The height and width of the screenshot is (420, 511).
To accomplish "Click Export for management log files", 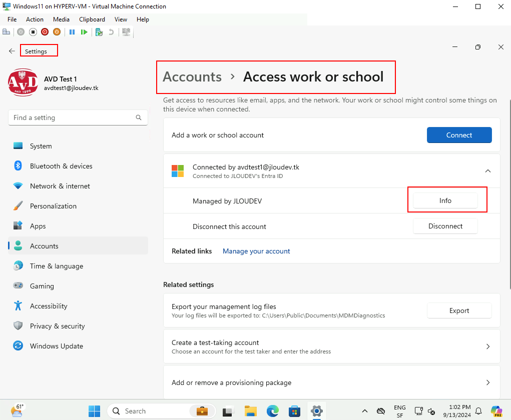I will point(459,310).
